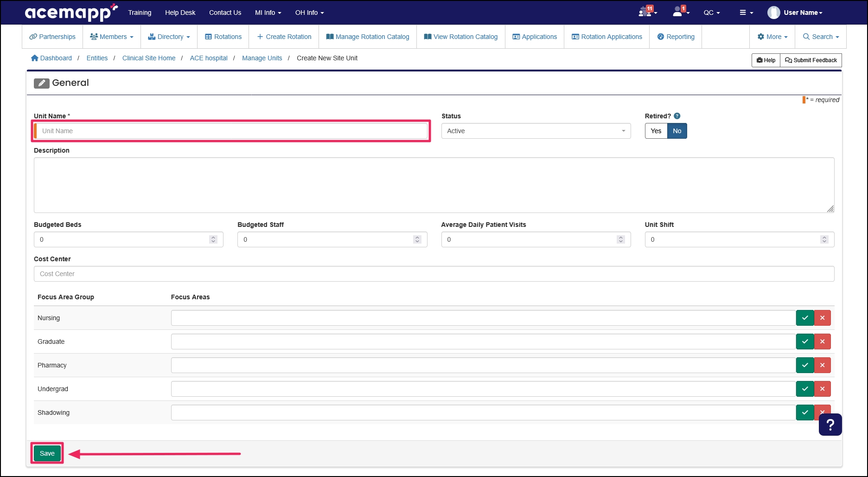Keep Retired set to No
The height and width of the screenshot is (477, 868).
coord(677,131)
